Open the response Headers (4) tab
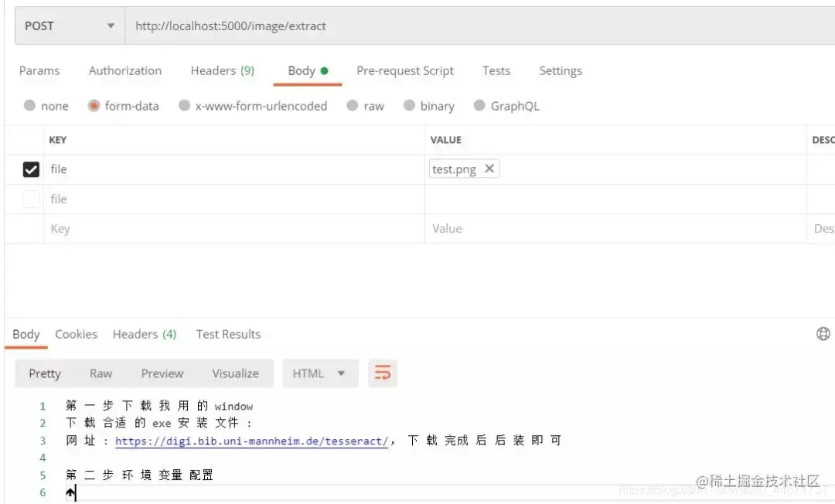 point(145,334)
